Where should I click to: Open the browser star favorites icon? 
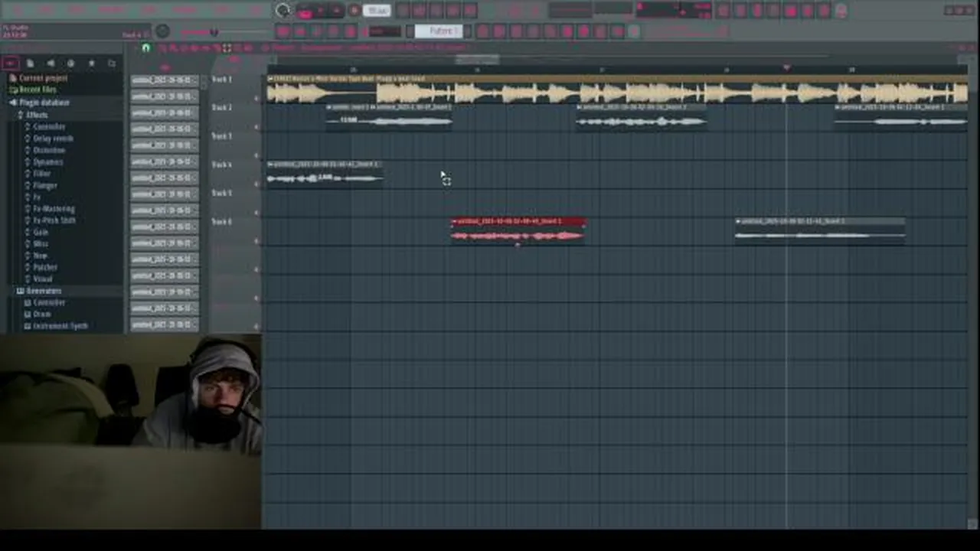91,64
